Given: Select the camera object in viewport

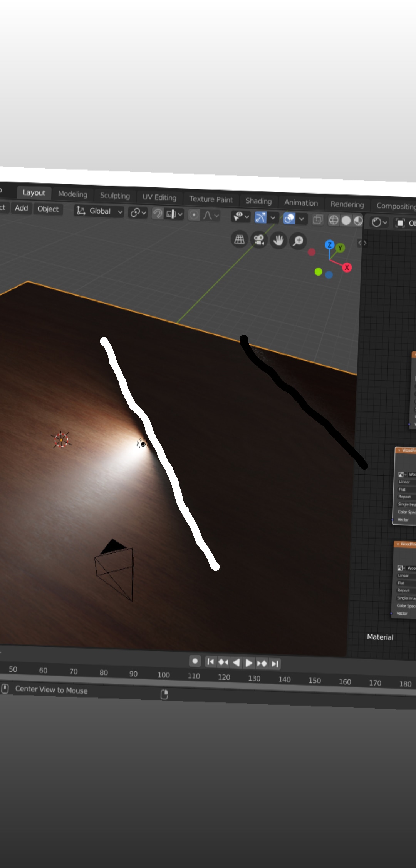Looking at the screenshot, I should pos(114,570).
